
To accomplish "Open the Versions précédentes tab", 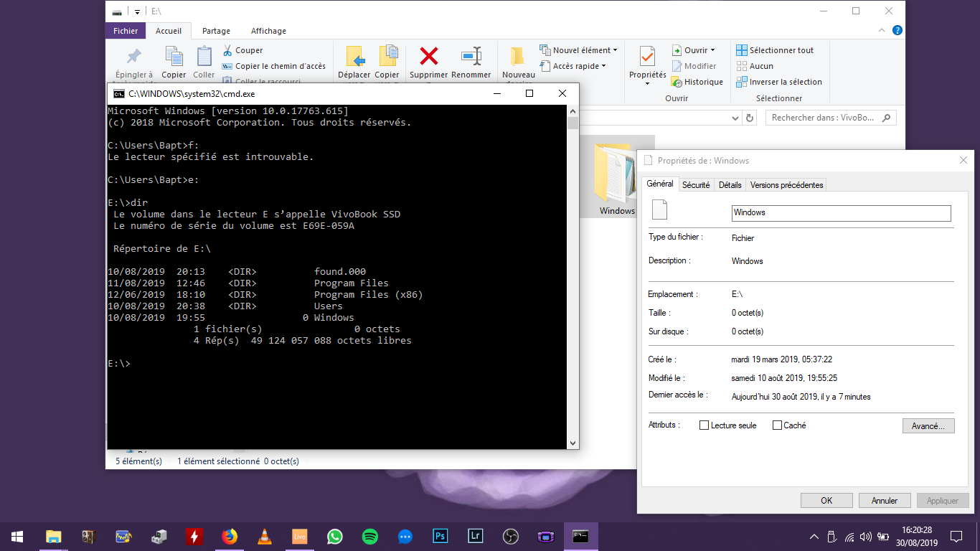I will click(x=786, y=185).
